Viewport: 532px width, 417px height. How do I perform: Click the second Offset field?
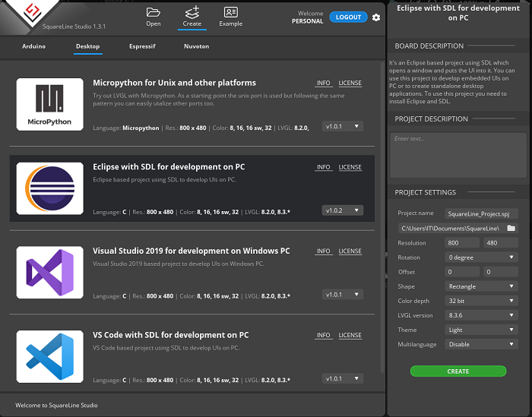coord(501,272)
